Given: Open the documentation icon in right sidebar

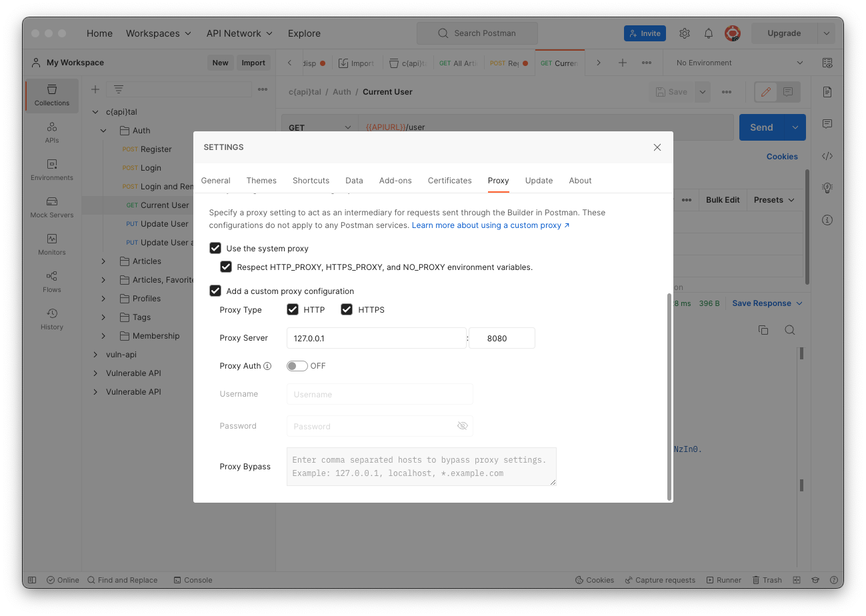Looking at the screenshot, I should click(x=827, y=92).
